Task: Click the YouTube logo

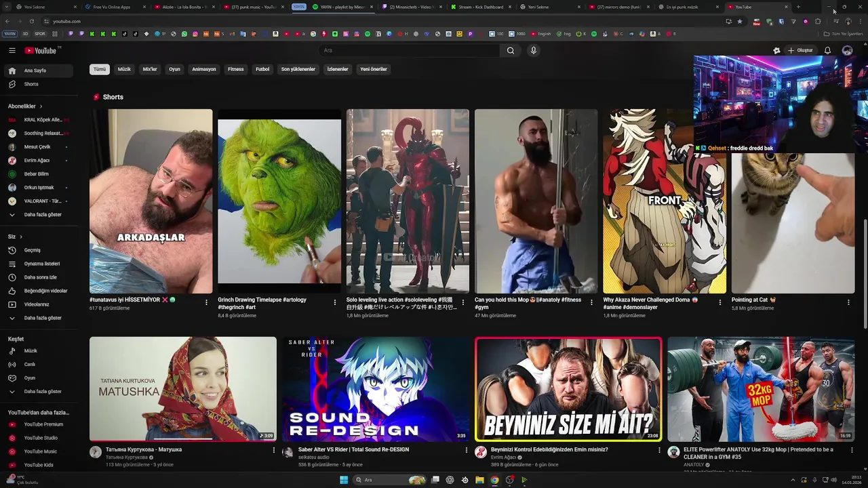Action: 42,50
